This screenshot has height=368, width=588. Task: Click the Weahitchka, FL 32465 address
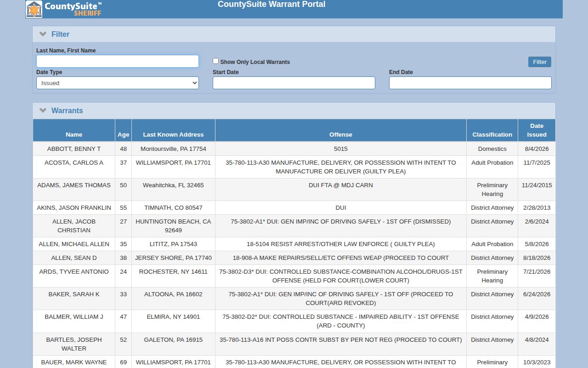point(173,185)
